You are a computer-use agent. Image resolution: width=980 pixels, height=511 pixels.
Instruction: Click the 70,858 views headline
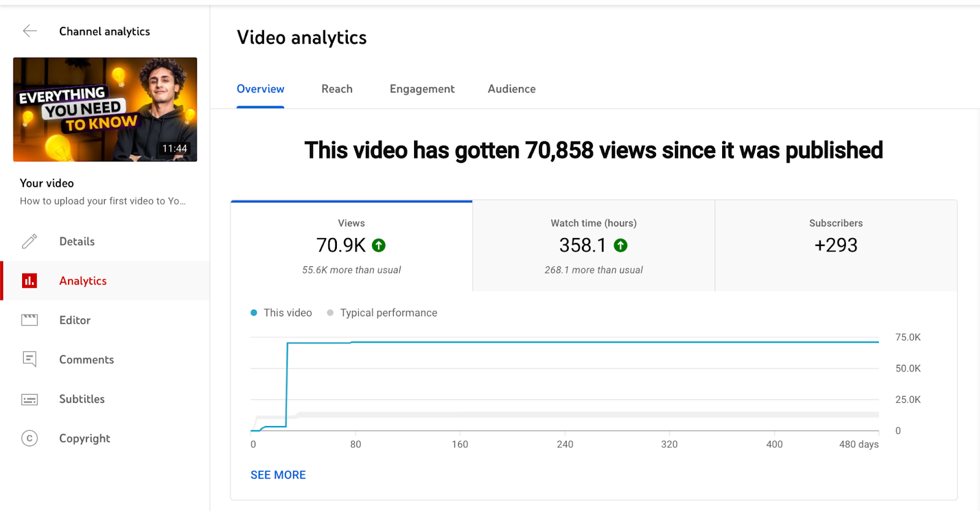[x=594, y=151]
